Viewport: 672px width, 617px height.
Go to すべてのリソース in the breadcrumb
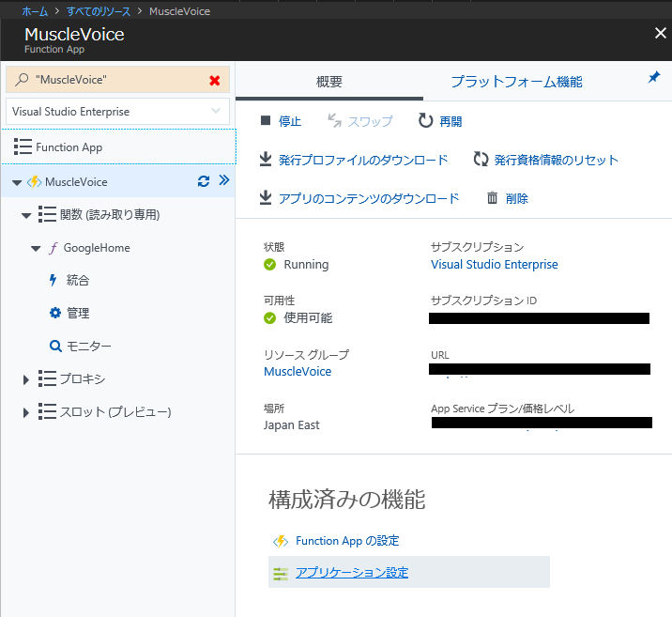(99, 11)
